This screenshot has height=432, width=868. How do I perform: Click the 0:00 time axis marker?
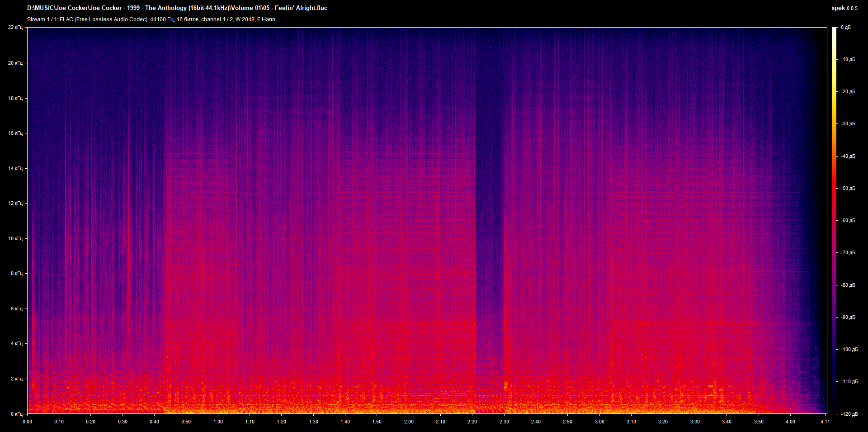click(x=27, y=422)
